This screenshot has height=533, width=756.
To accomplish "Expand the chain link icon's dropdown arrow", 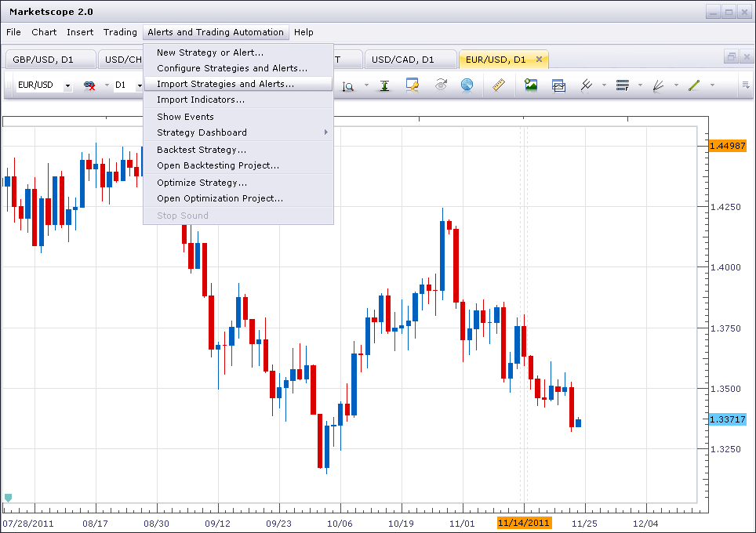I will [107, 85].
